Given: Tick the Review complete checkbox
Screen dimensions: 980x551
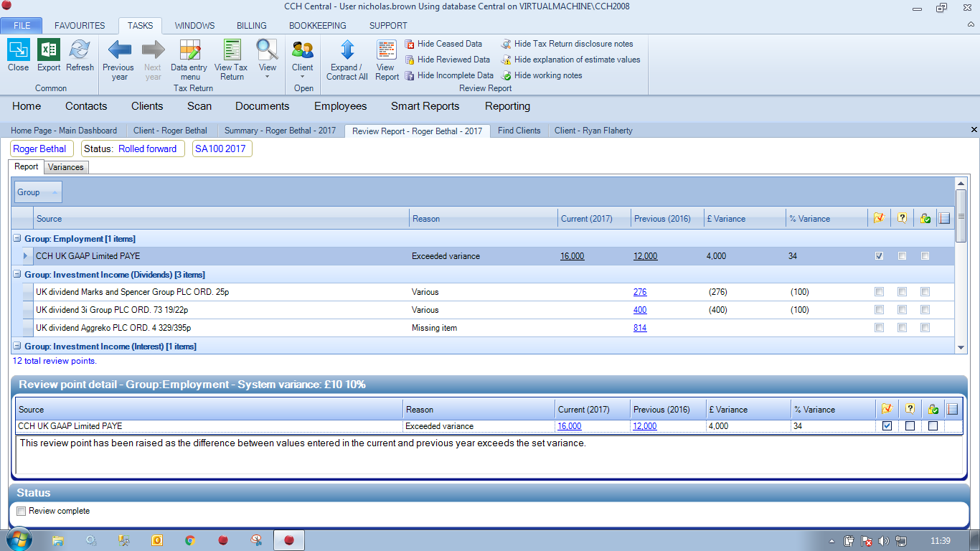Looking at the screenshot, I should click(22, 512).
